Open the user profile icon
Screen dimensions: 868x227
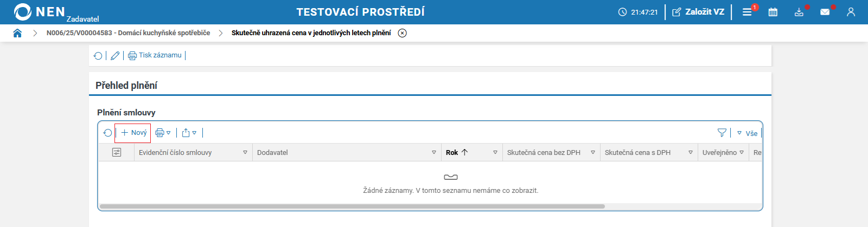coord(851,12)
